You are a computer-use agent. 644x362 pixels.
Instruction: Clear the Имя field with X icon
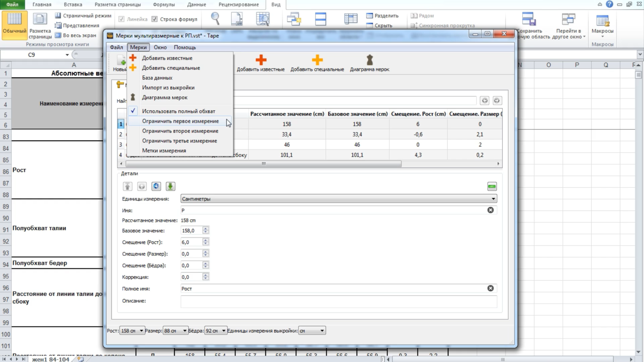(x=491, y=210)
